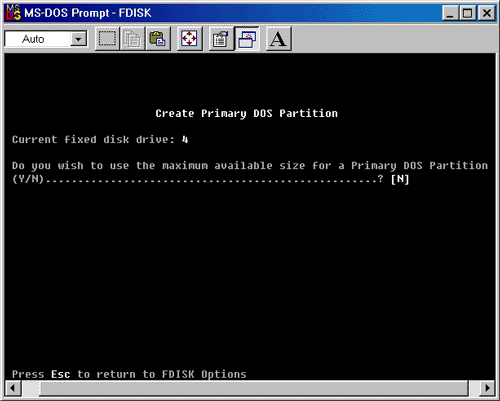Image resolution: width=500 pixels, height=401 pixels.
Task: Click the Mark selection toolbar icon
Action: (107, 39)
